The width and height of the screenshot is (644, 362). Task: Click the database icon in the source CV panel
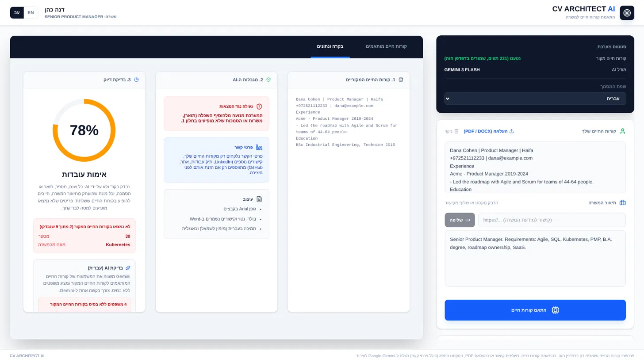coord(401,80)
